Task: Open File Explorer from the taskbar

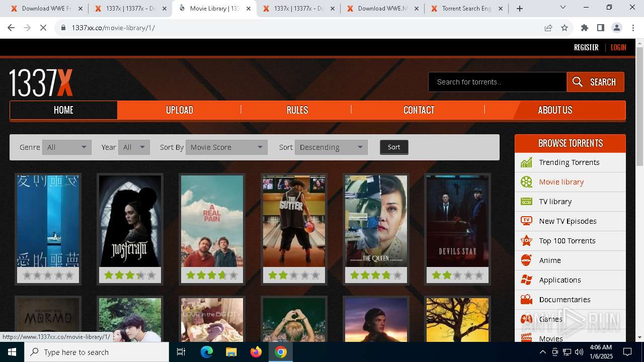Action: point(231,352)
